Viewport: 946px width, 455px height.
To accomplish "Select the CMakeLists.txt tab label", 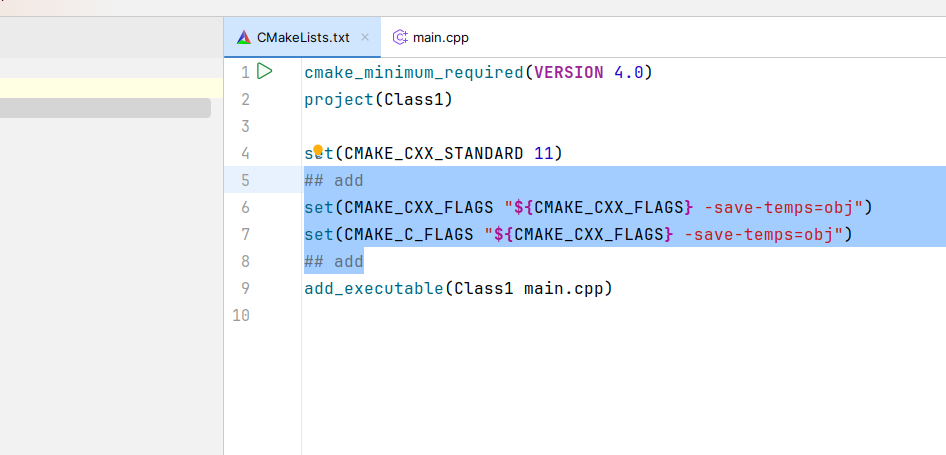I will coord(303,38).
